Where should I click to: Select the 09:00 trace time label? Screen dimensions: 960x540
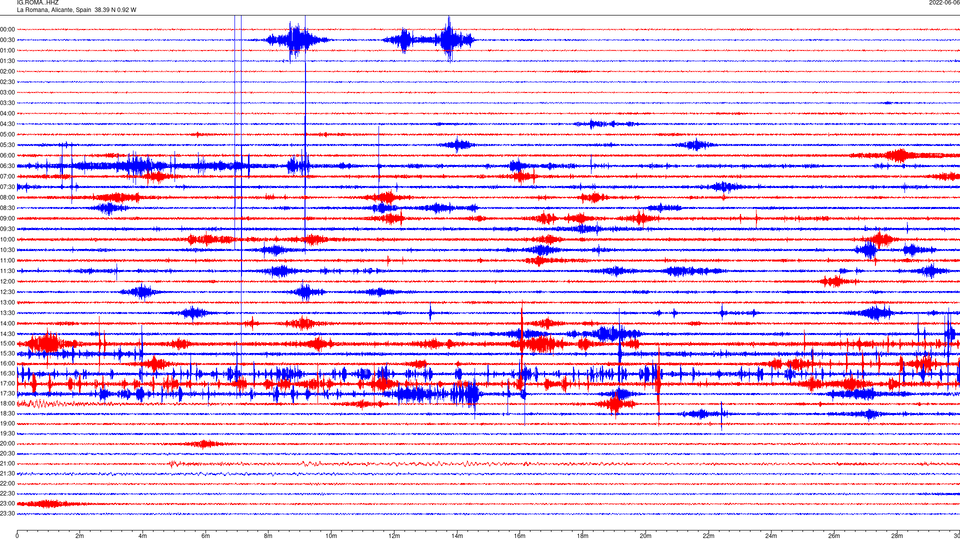point(7,218)
